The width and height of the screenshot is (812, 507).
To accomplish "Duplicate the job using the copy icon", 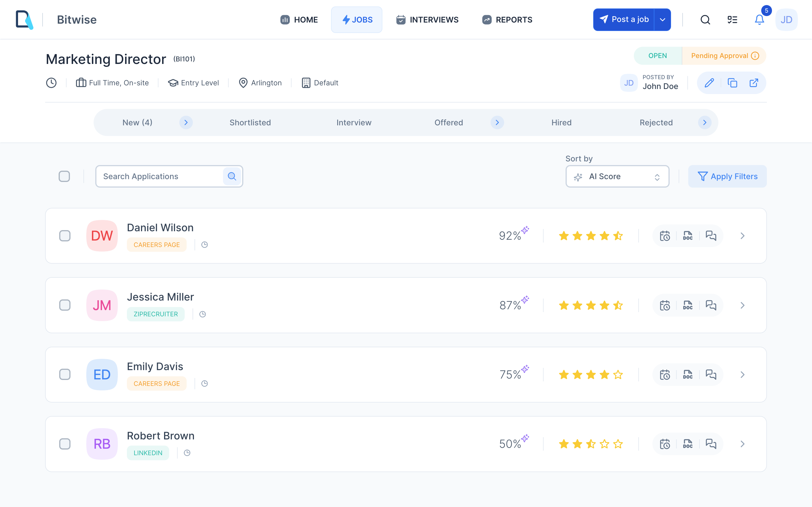I will pos(732,83).
